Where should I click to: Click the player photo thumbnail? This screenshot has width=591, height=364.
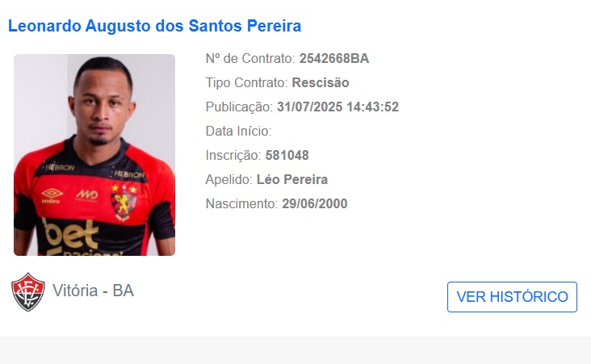point(94,155)
